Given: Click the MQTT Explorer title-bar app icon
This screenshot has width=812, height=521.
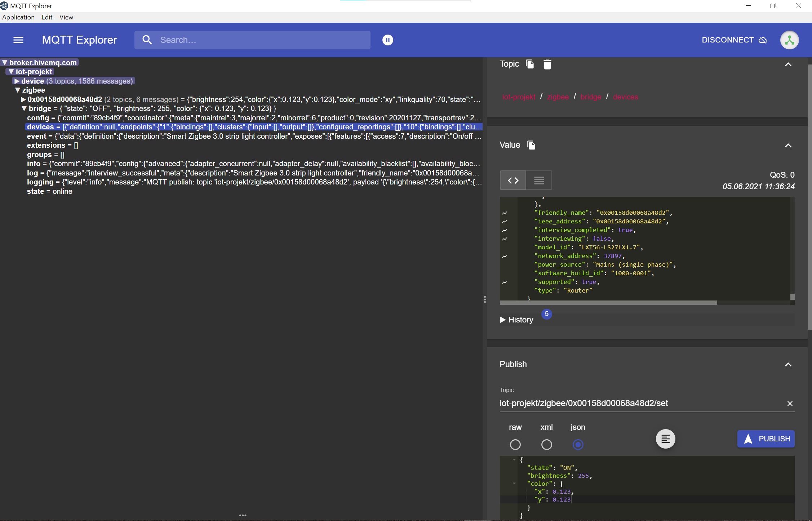Looking at the screenshot, I should (x=4, y=6).
